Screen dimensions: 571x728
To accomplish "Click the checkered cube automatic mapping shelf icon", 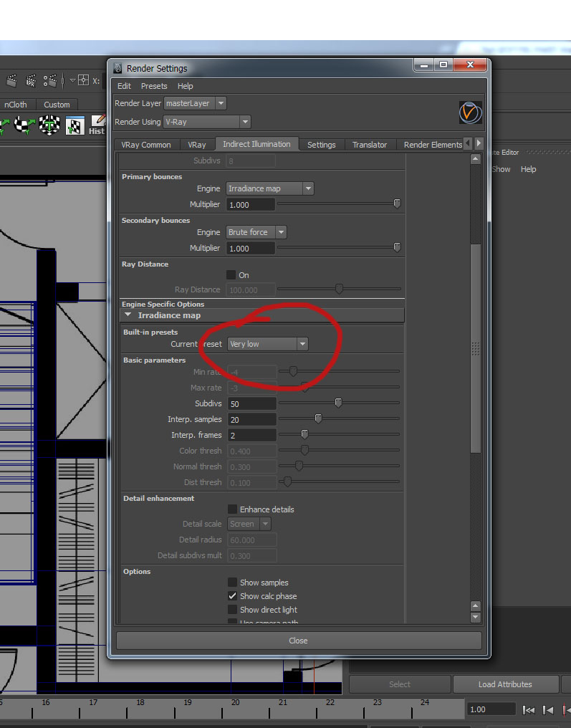I will click(49, 125).
